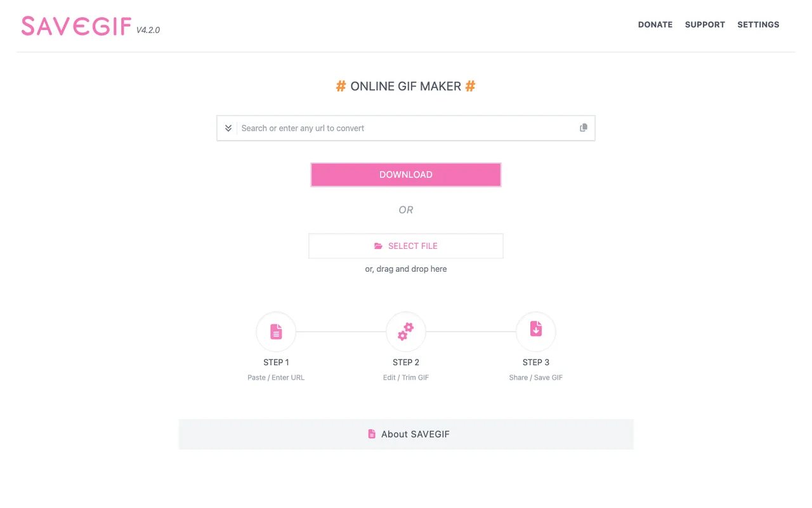Click the Step 2 Edit / Trim GIF label

point(406,377)
